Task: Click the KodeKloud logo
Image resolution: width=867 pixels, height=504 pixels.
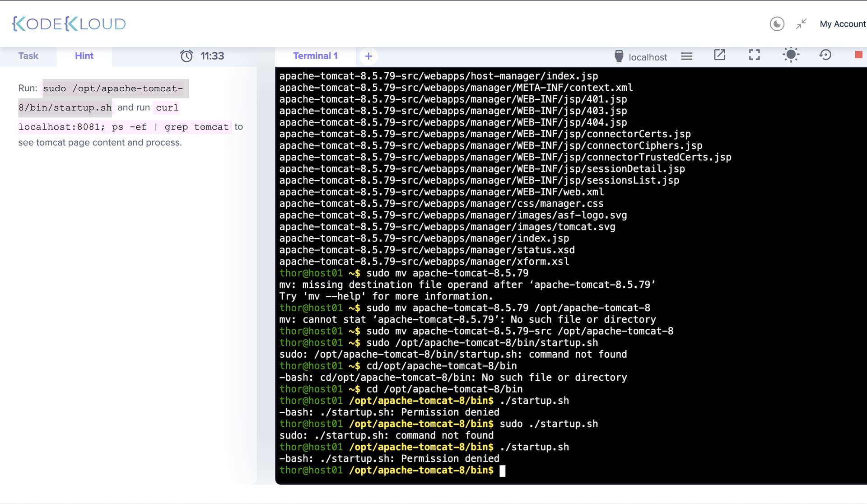Action: [69, 24]
